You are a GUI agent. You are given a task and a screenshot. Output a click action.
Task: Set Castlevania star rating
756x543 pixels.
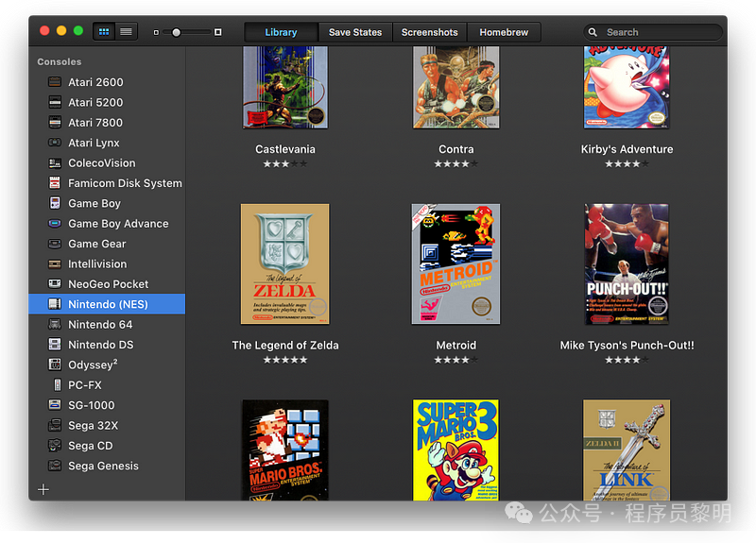(285, 163)
